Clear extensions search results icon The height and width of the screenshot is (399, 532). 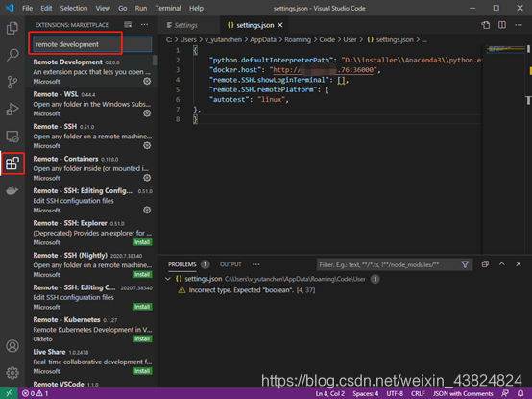coord(128,24)
